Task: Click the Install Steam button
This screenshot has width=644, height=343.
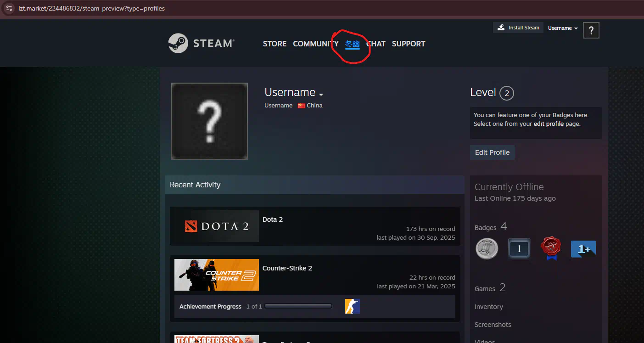Action: click(x=518, y=28)
